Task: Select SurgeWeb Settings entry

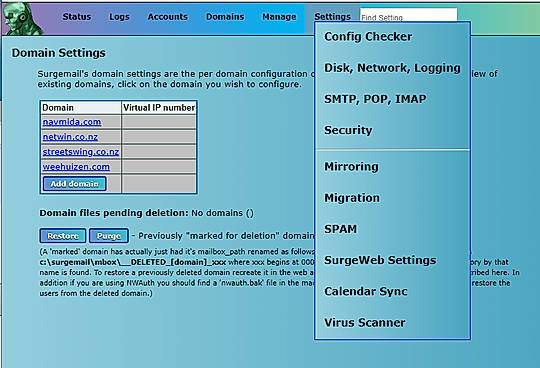Action: pyautogui.click(x=380, y=260)
